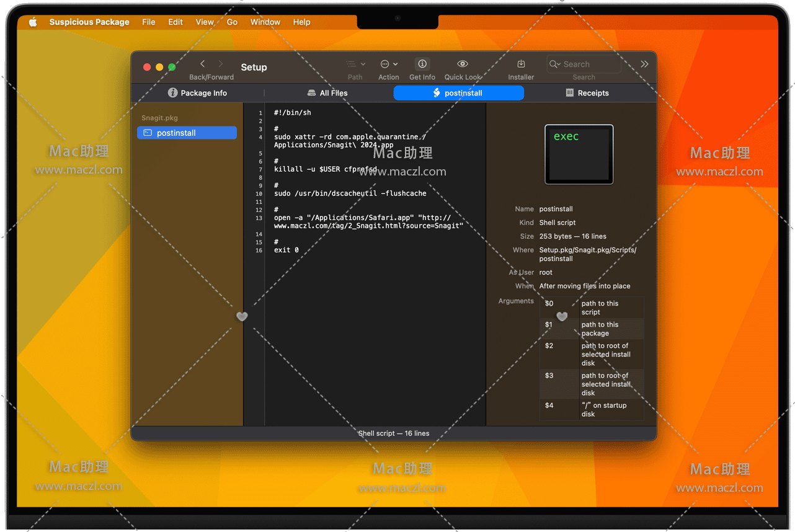
Task: Expand the toolbar overflow chevrons
Action: [644, 64]
